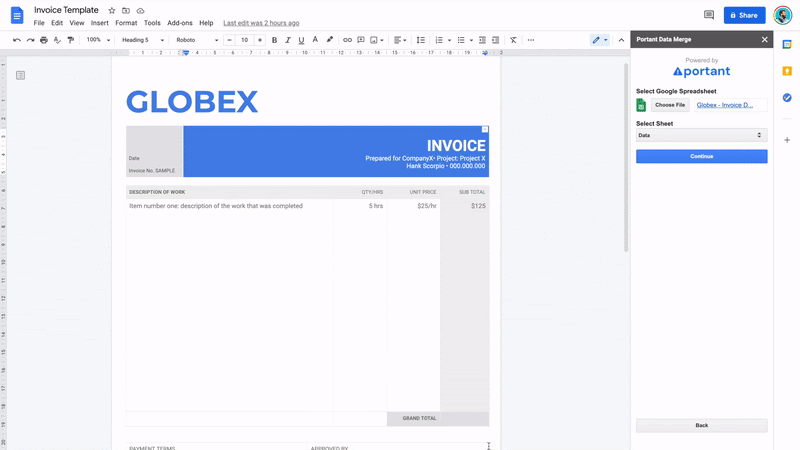Click the font size field showing 10

tap(244, 40)
